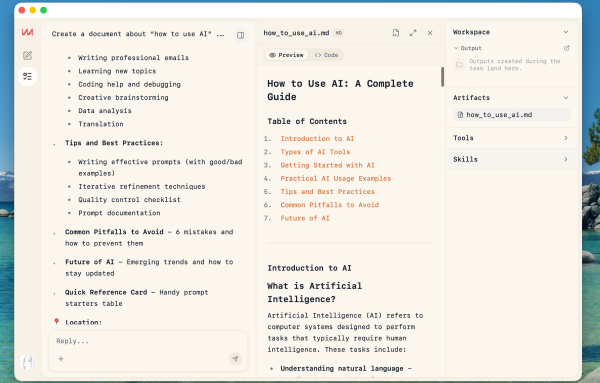Click into the Reply input field
Screen dimensions: 600x383
click(148, 341)
